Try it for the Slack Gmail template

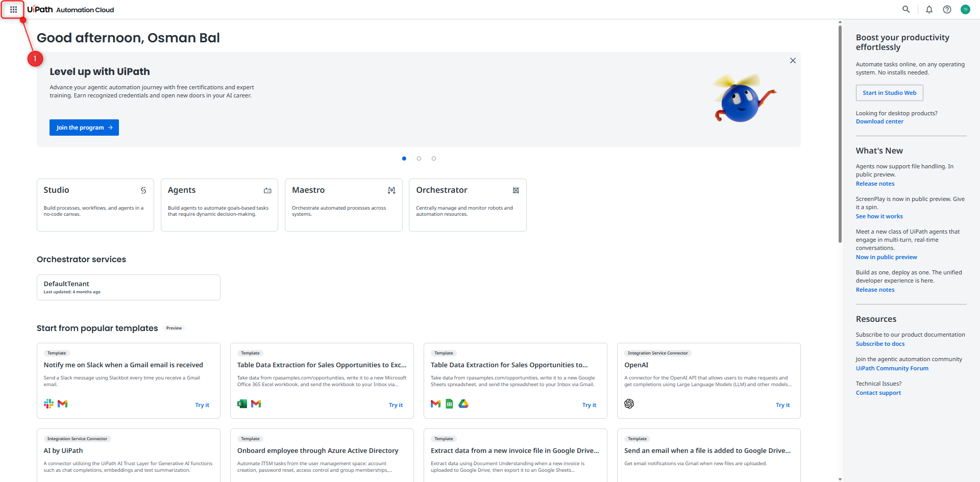202,405
